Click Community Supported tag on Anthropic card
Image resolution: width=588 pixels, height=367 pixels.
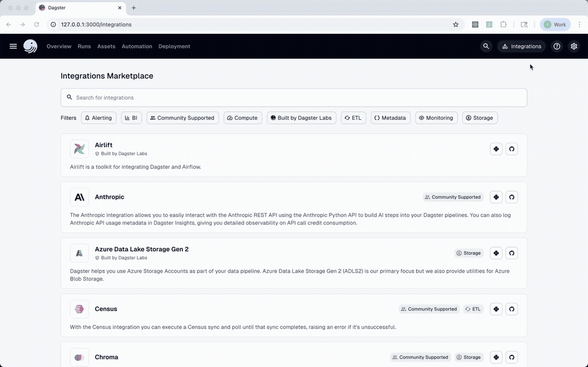453,197
